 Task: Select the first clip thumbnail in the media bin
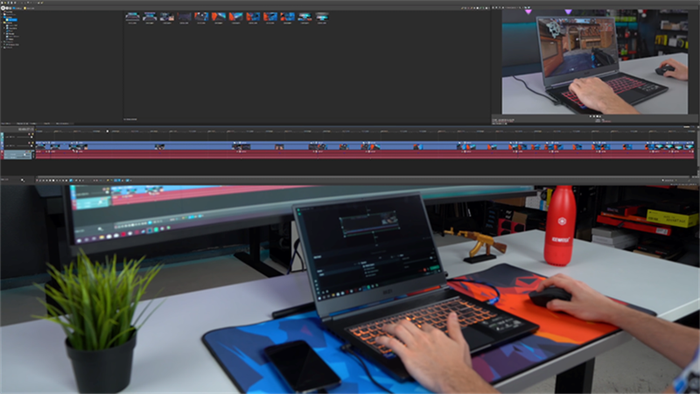tap(133, 17)
